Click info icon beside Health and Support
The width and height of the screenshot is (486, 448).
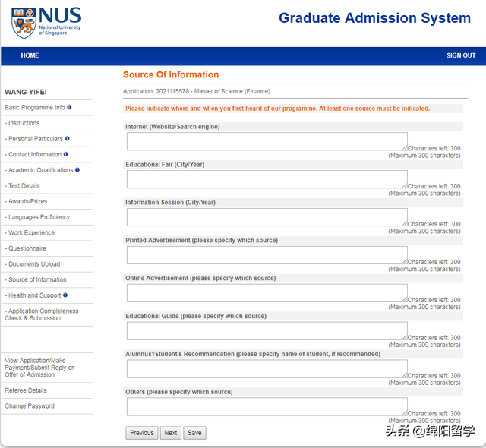pos(65,295)
